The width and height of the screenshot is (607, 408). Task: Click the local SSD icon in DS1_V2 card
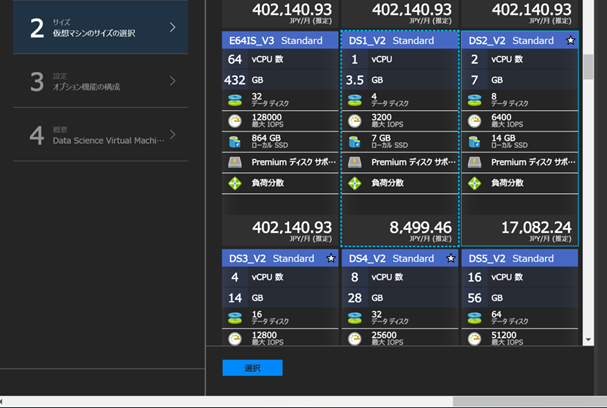354,142
